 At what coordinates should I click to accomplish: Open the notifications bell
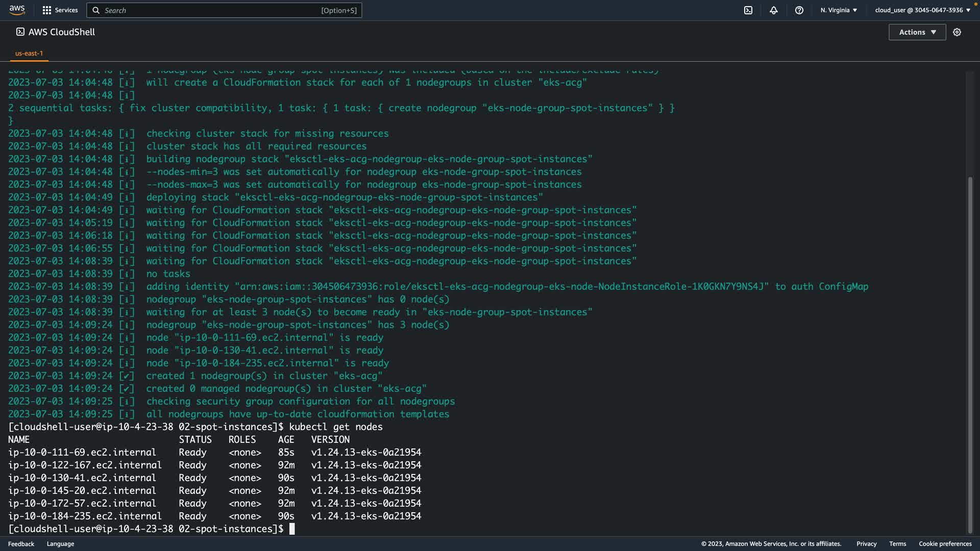774,10
